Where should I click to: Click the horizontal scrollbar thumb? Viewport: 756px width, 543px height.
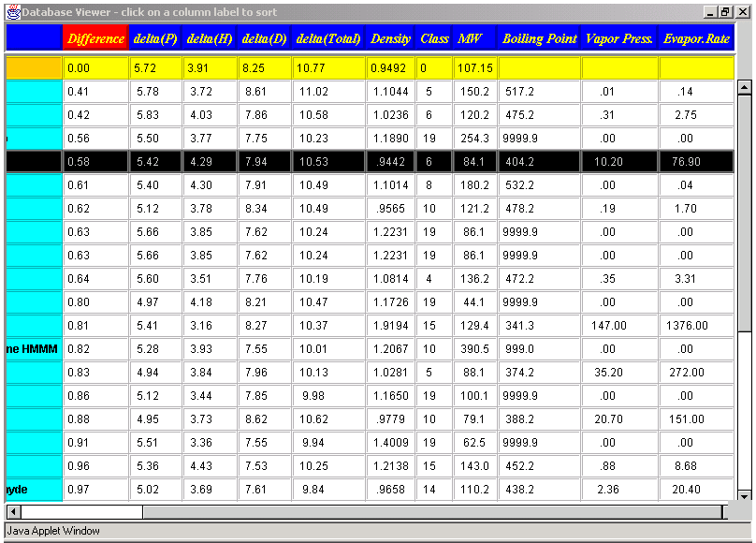(x=81, y=512)
